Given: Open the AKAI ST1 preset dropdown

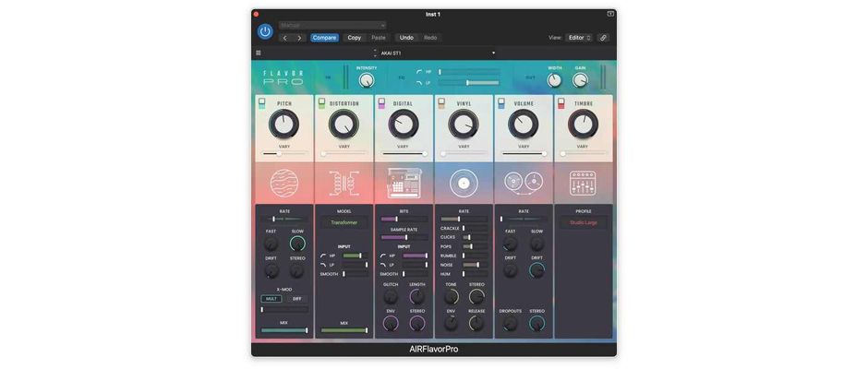Looking at the screenshot, I should point(438,54).
